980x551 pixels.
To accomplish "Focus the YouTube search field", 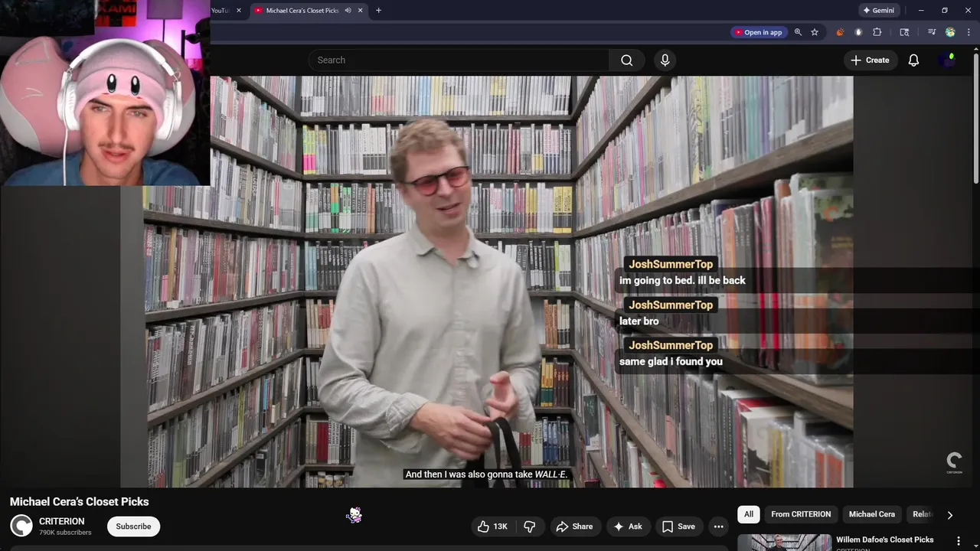I will [459, 60].
